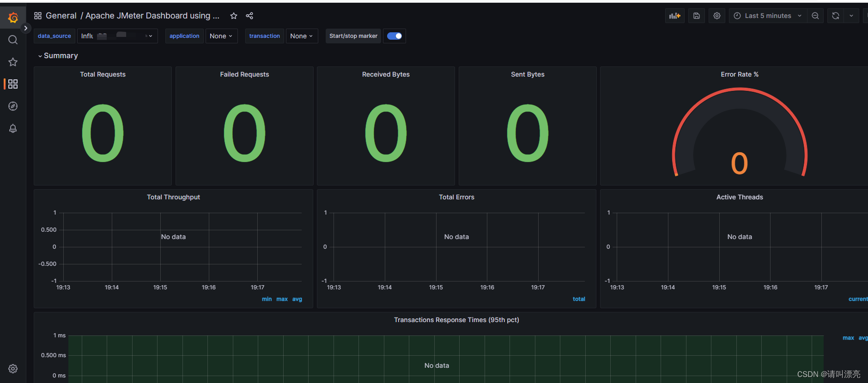The height and width of the screenshot is (383, 868).
Task: Click the Apache JMeter Dashboard title
Action: [x=152, y=16]
